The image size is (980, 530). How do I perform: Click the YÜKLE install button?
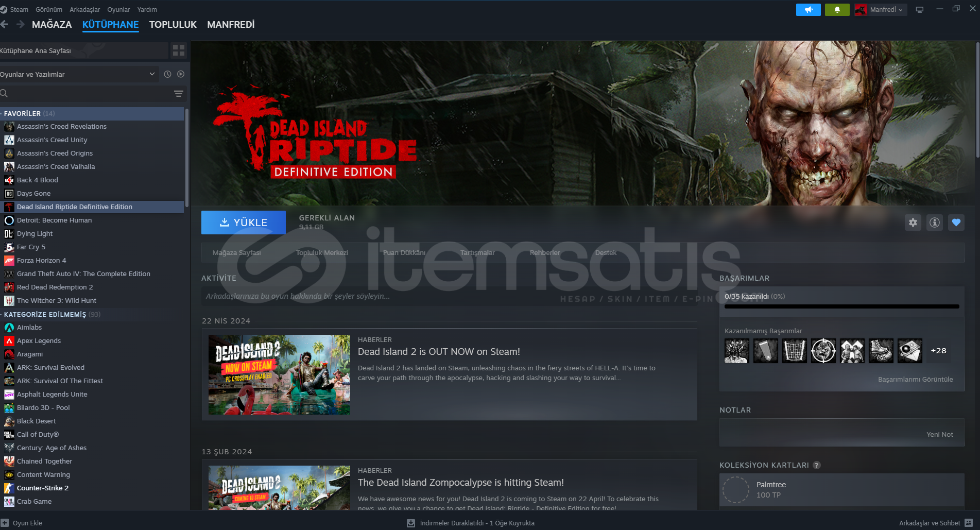tap(244, 223)
